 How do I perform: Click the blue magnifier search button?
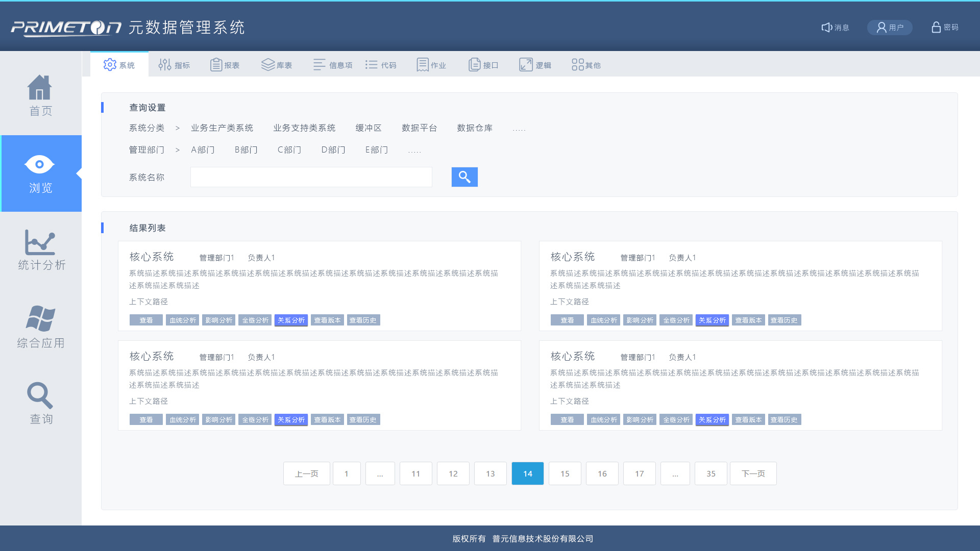click(464, 177)
